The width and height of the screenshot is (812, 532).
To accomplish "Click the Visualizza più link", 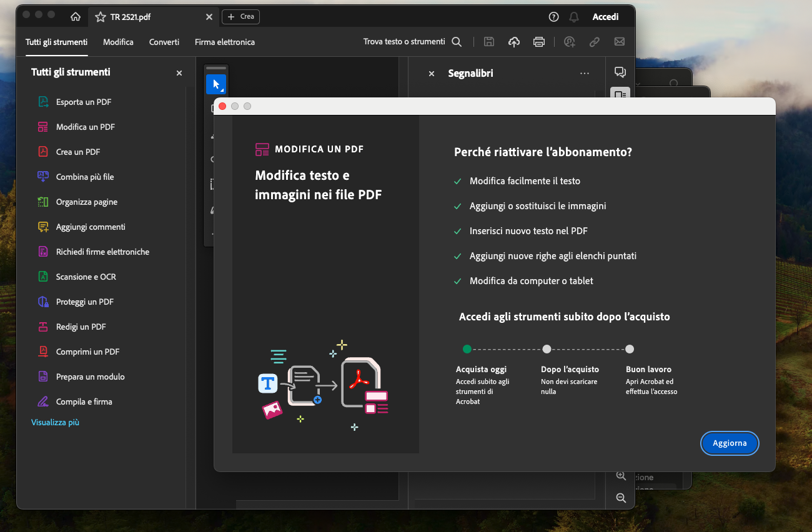I will pos(55,422).
